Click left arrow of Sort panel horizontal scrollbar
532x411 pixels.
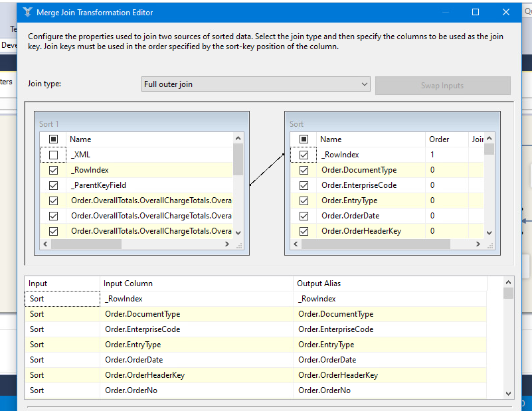(296, 244)
